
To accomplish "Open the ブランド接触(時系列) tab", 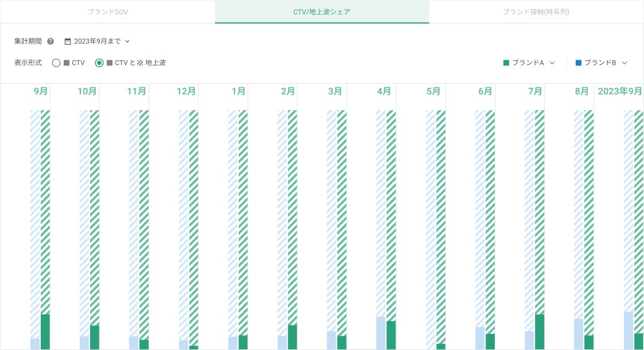I will tap(536, 11).
